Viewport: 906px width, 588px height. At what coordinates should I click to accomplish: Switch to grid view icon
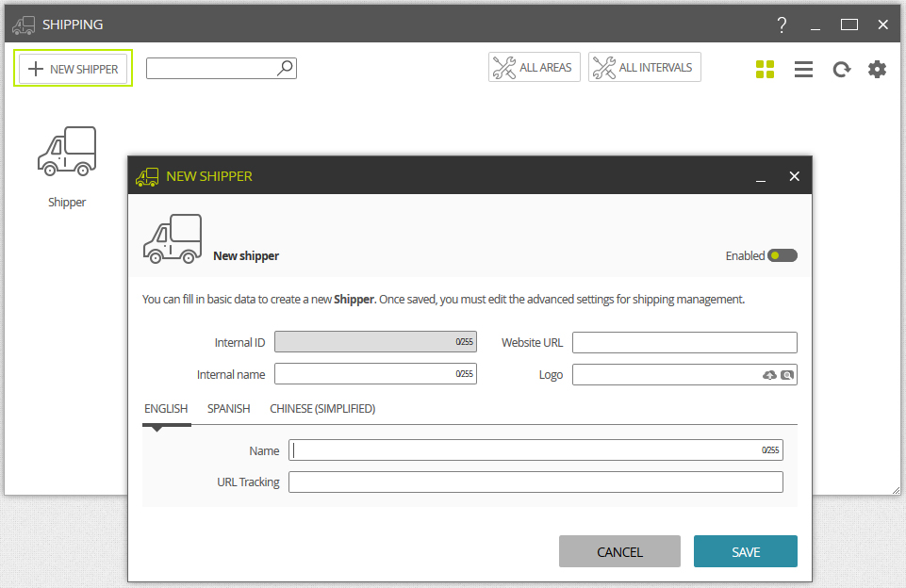765,70
